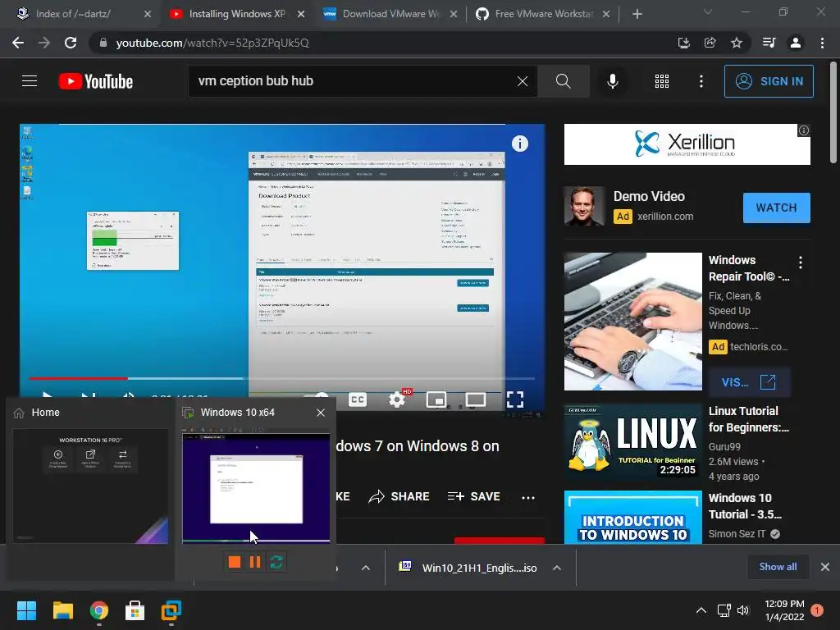The height and width of the screenshot is (630, 840).
Task: Search with voice microphone icon
Action: (x=613, y=81)
